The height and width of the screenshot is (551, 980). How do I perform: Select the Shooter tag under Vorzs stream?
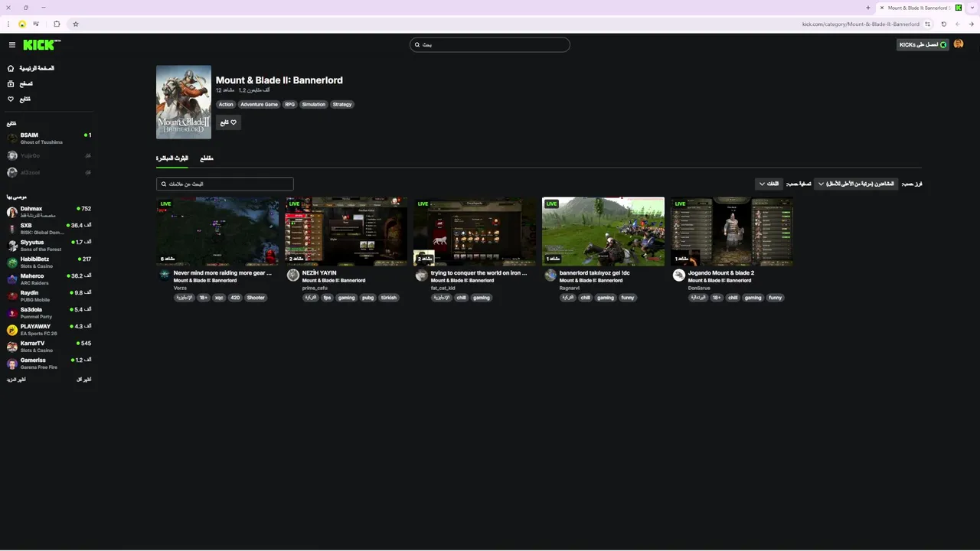(x=256, y=298)
